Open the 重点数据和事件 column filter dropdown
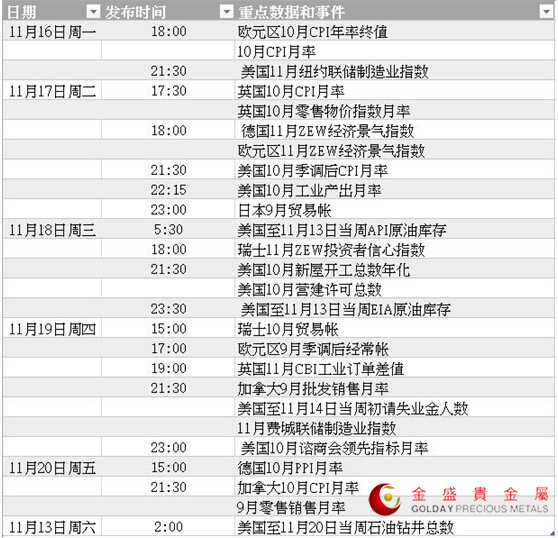The height and width of the screenshot is (538, 558). tap(546, 12)
